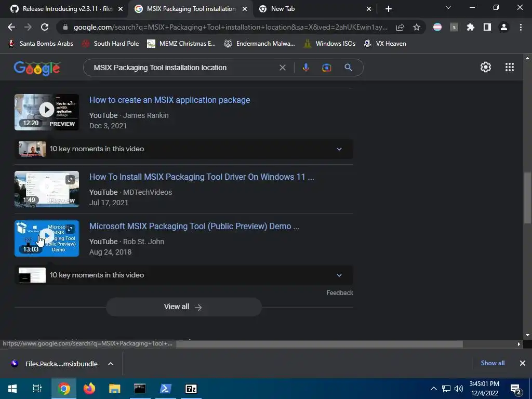Search by image with Google Lens
This screenshot has height=399, width=532.
(x=326, y=68)
